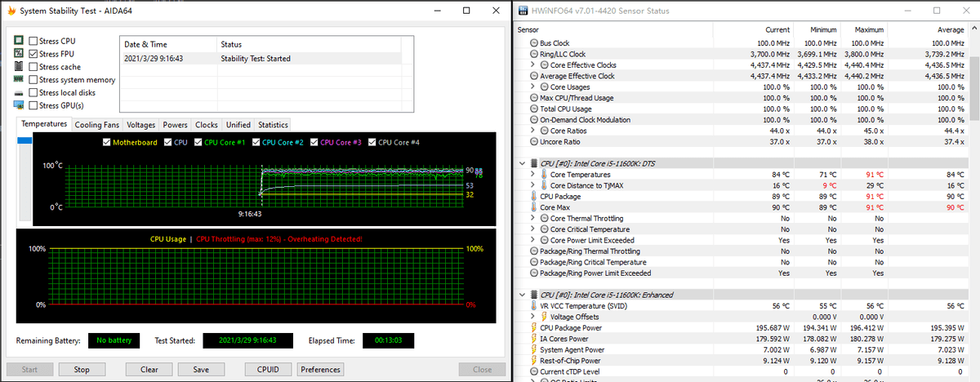Click the chip icon of CPU [#0] DTS group
The width and height of the screenshot is (980, 382).
(x=534, y=163)
